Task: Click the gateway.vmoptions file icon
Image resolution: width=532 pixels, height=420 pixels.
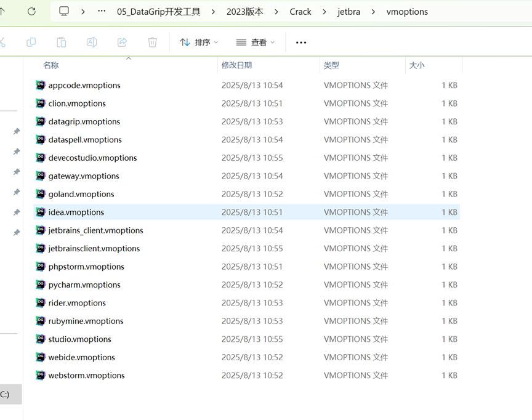Action: [x=41, y=176]
